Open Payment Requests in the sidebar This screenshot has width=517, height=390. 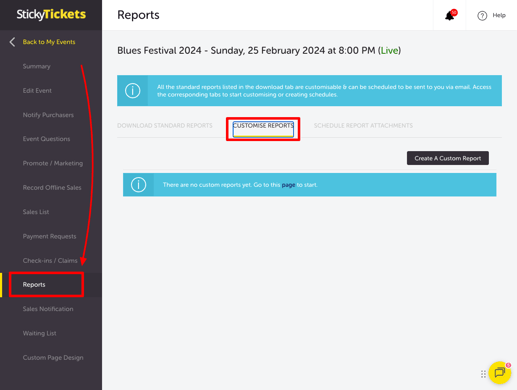49,236
